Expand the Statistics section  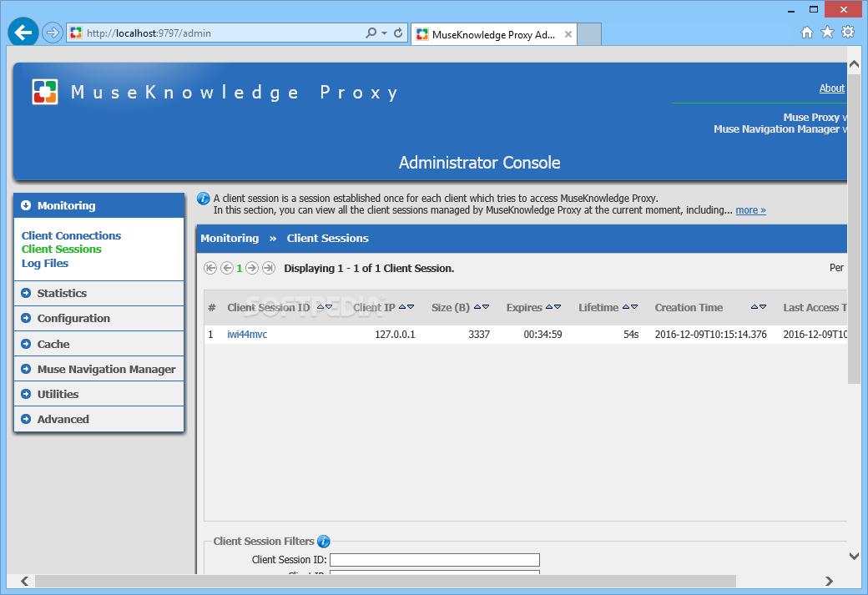(x=98, y=293)
